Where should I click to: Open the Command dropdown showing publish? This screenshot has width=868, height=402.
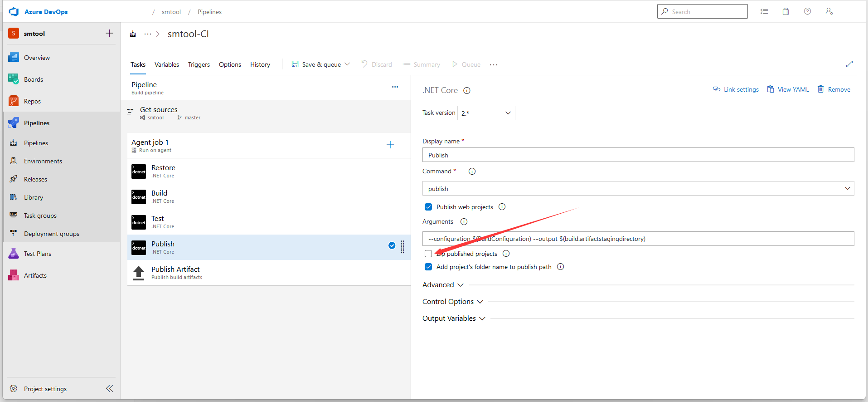(638, 188)
